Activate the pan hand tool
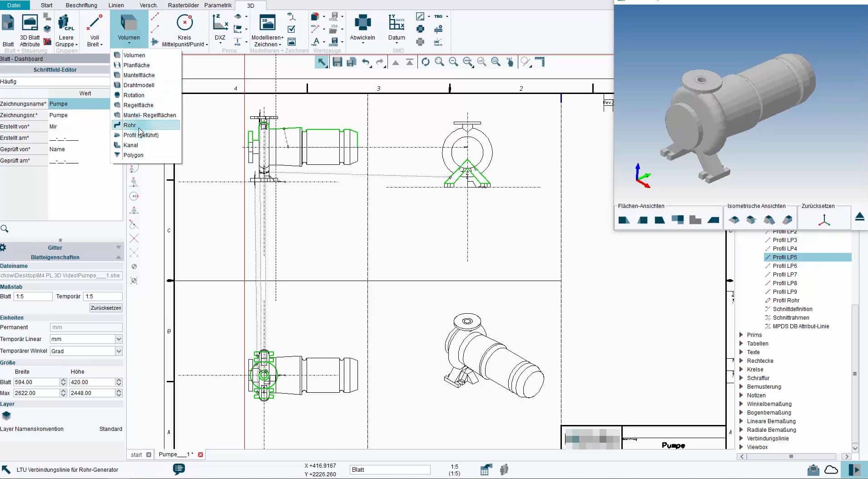The image size is (868, 479). click(x=510, y=62)
